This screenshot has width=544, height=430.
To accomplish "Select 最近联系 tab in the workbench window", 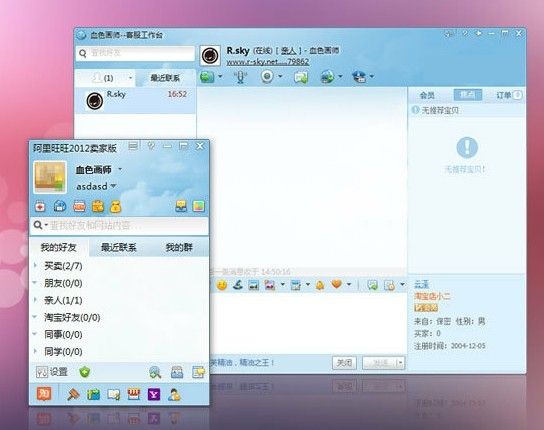I will pos(165,78).
